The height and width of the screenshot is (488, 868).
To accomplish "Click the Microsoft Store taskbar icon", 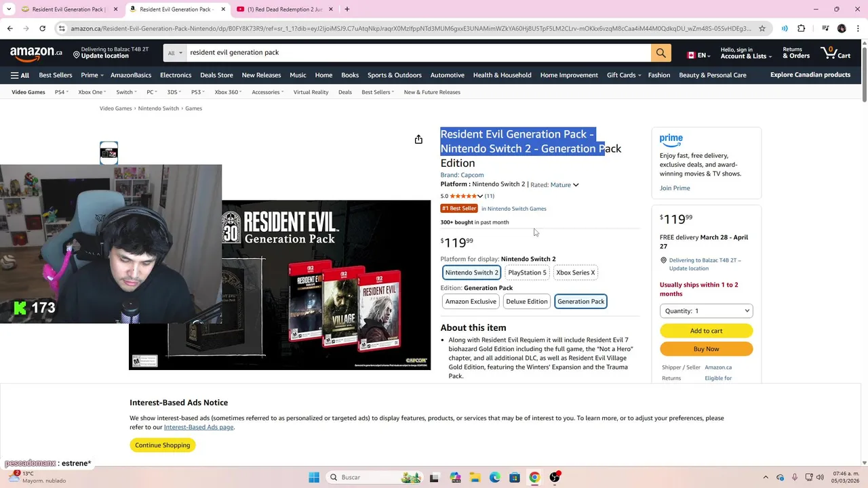I will pyautogui.click(x=515, y=477).
